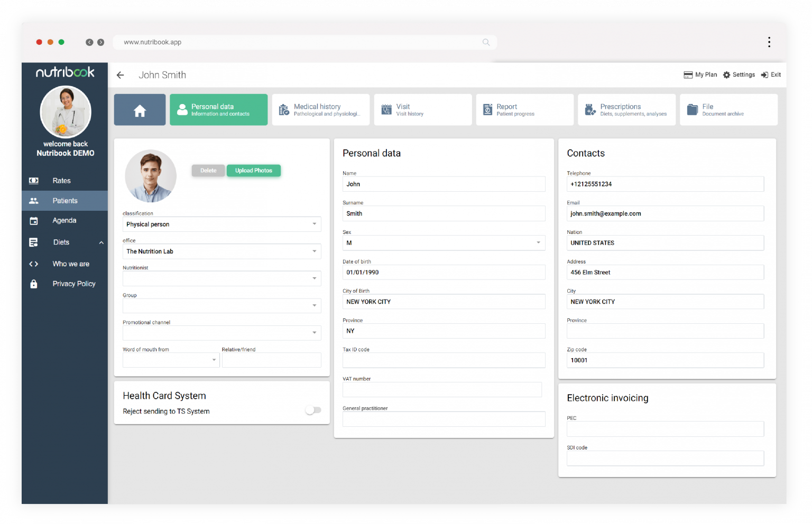Click the Rates money icon in sidebar
The width and height of the screenshot is (812, 524).
click(34, 181)
